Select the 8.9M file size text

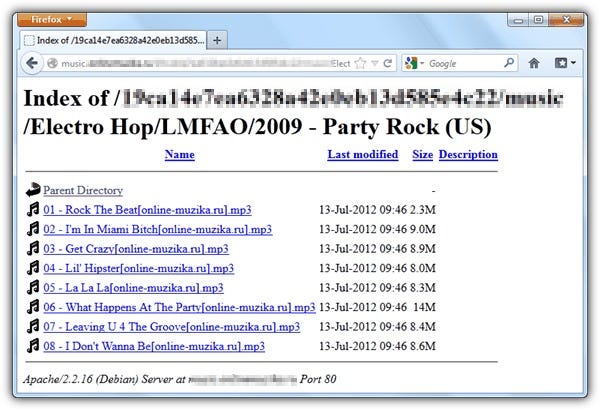(423, 249)
